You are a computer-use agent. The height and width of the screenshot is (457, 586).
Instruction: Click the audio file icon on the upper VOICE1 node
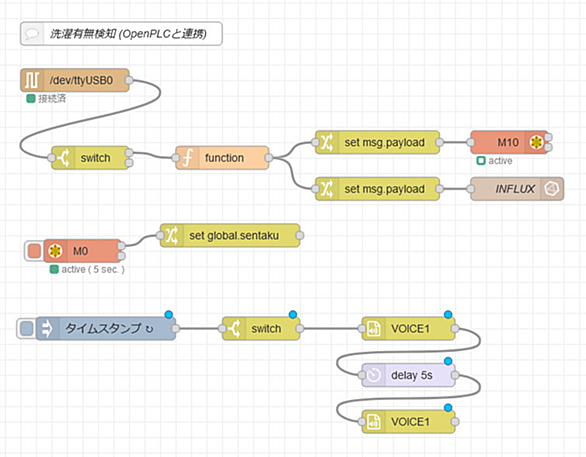(373, 328)
